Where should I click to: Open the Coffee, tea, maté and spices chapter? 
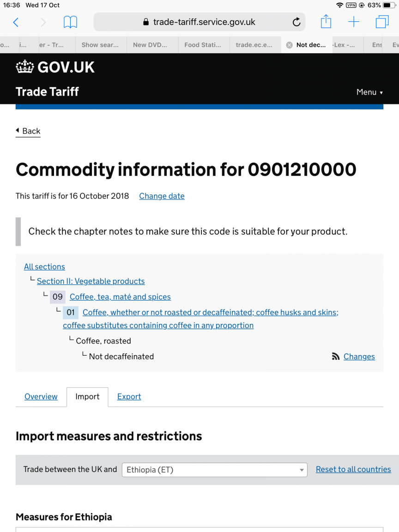[120, 297]
